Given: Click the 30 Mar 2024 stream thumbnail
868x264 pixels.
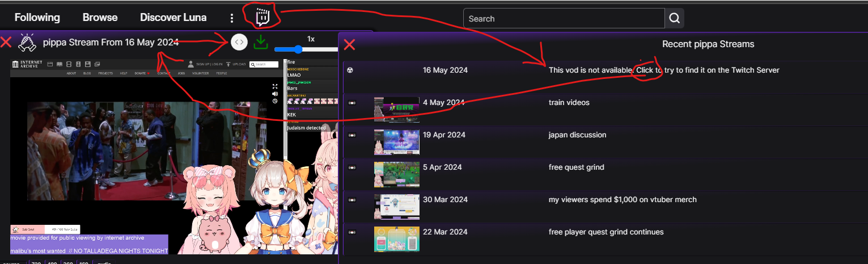Looking at the screenshot, I should click(x=397, y=206).
